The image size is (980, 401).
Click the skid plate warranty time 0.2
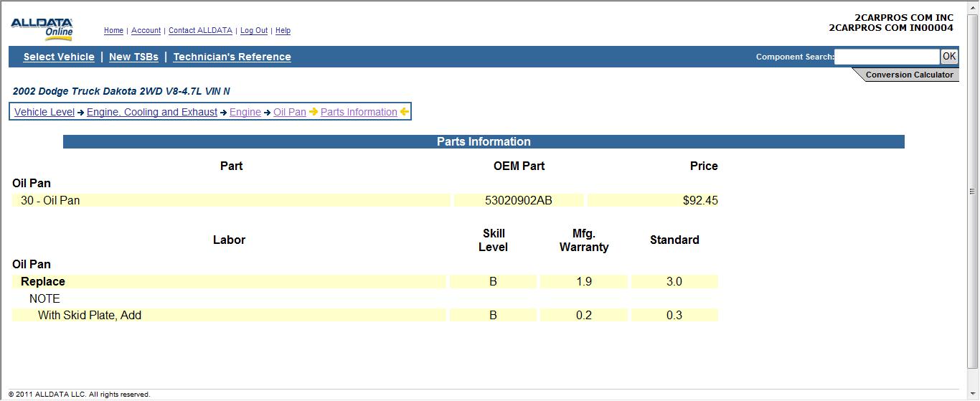584,315
